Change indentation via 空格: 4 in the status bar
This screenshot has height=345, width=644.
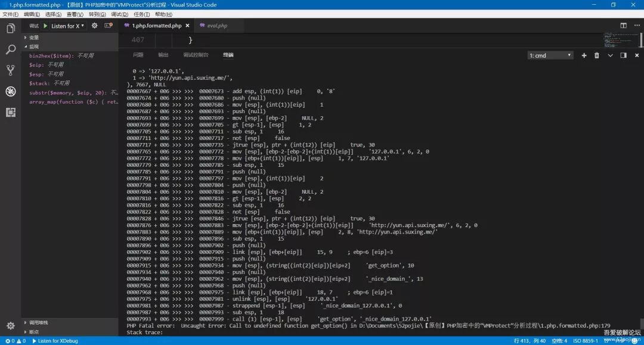(x=559, y=341)
